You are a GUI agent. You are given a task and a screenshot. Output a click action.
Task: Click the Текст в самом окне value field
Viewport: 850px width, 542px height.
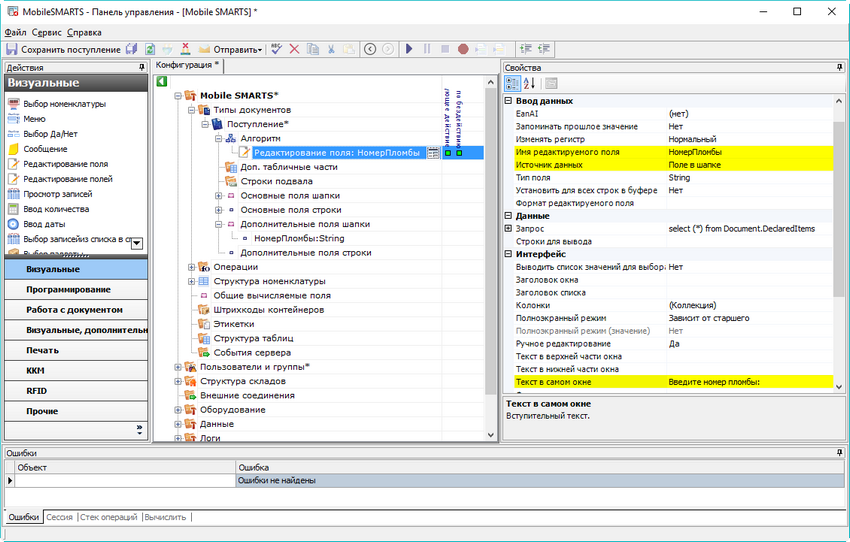pyautogui.click(x=750, y=382)
